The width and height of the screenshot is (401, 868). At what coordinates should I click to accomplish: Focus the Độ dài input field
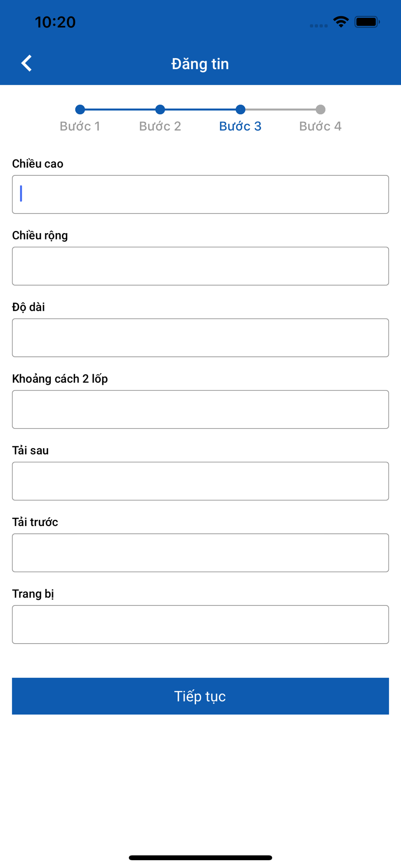click(x=200, y=338)
